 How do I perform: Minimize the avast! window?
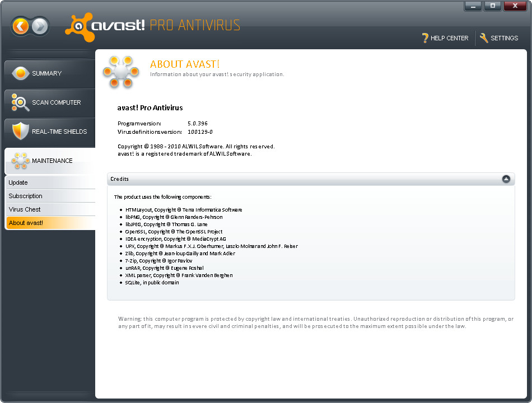point(473,6)
